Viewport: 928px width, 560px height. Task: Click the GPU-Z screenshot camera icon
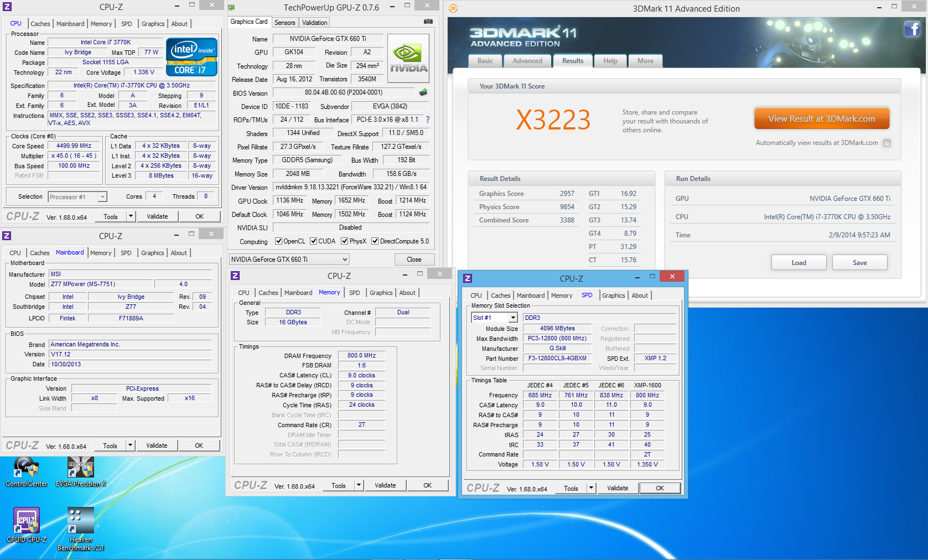click(x=428, y=22)
